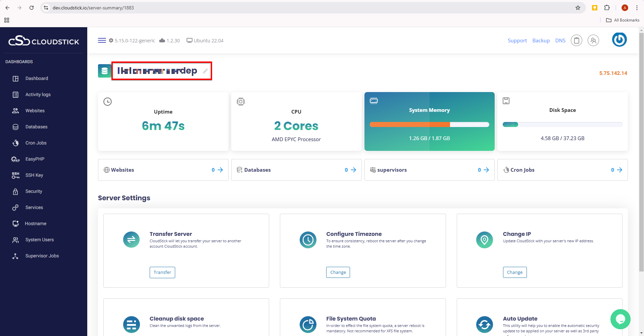Open Websites count arrow in summary card
The height and width of the screenshot is (336, 644).
click(220, 170)
